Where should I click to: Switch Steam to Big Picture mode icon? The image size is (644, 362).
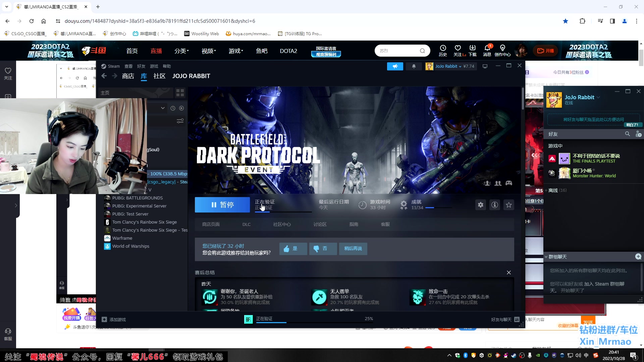point(485,66)
